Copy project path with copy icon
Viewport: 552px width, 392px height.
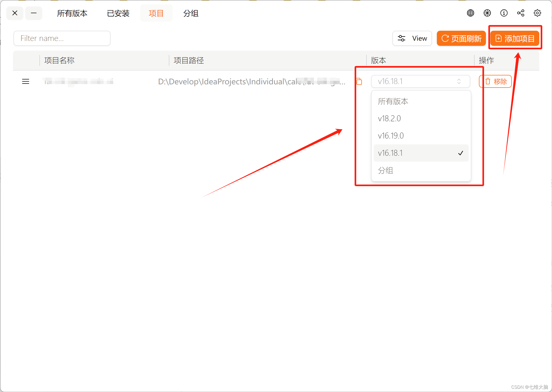359,81
